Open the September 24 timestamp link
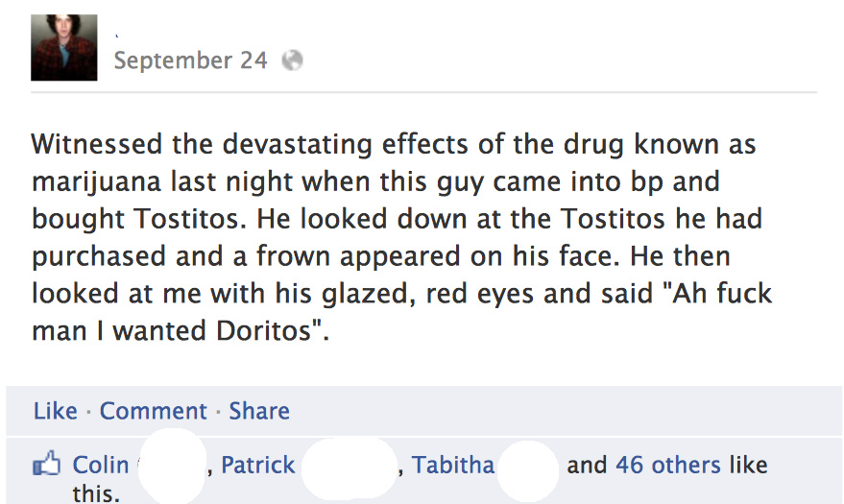The image size is (844, 504). pyautogui.click(x=190, y=60)
